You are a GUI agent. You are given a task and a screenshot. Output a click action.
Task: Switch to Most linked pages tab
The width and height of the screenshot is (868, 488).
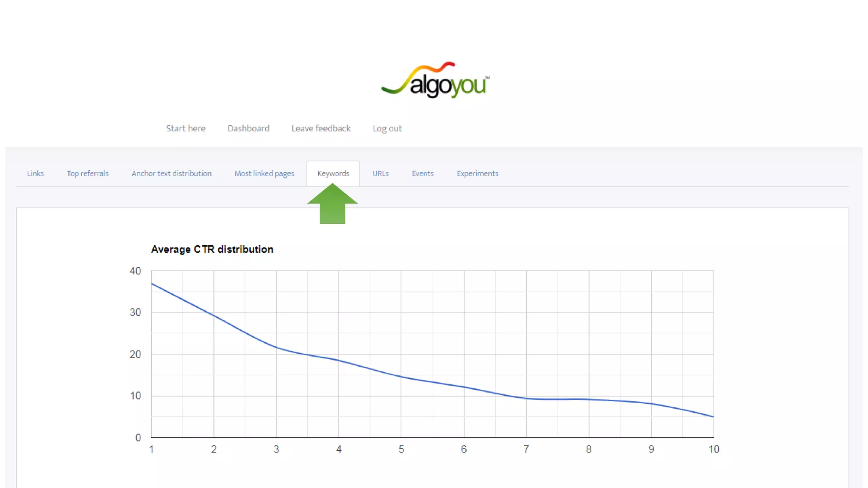tap(264, 174)
